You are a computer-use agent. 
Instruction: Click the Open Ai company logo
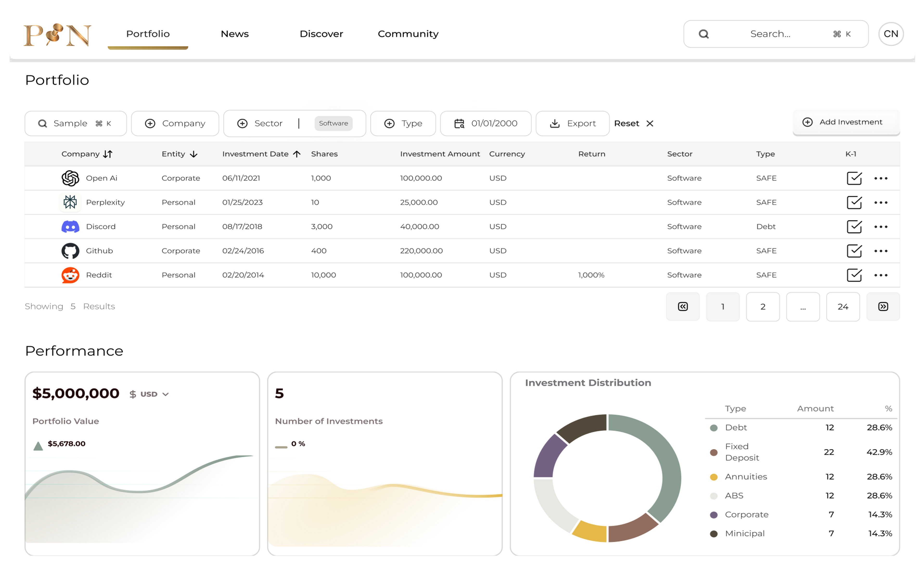tap(70, 178)
